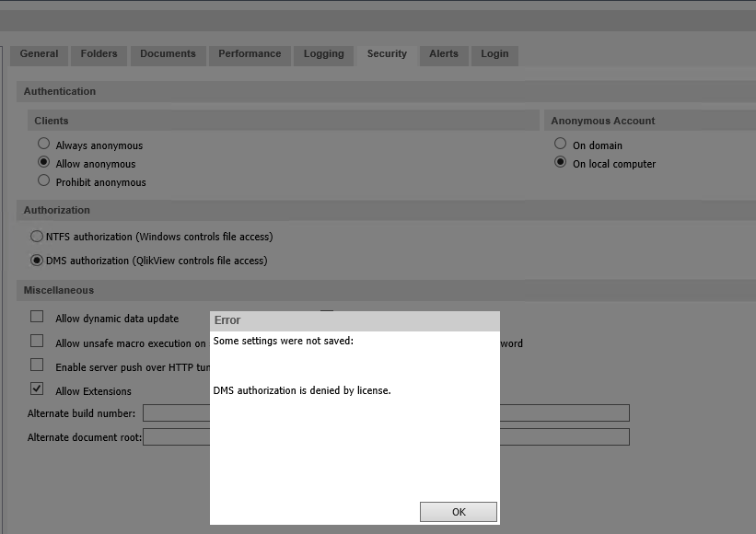Choose DMS authorization radio button
The height and width of the screenshot is (534, 756).
pos(37,261)
